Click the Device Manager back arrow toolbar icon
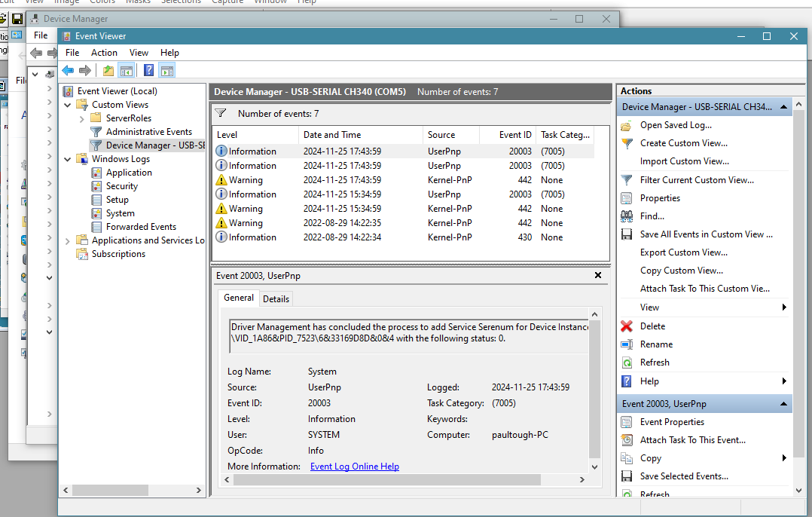The height and width of the screenshot is (517, 812). pos(36,53)
